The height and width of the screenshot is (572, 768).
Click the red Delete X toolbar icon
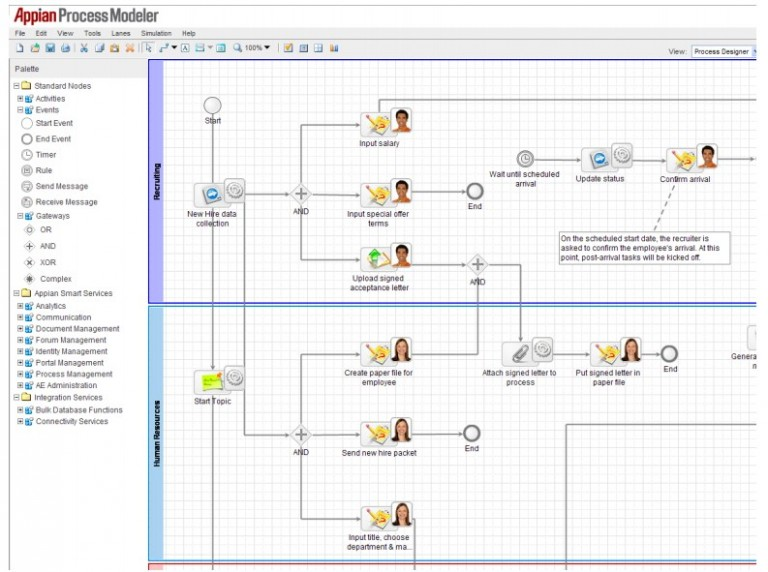tap(130, 47)
